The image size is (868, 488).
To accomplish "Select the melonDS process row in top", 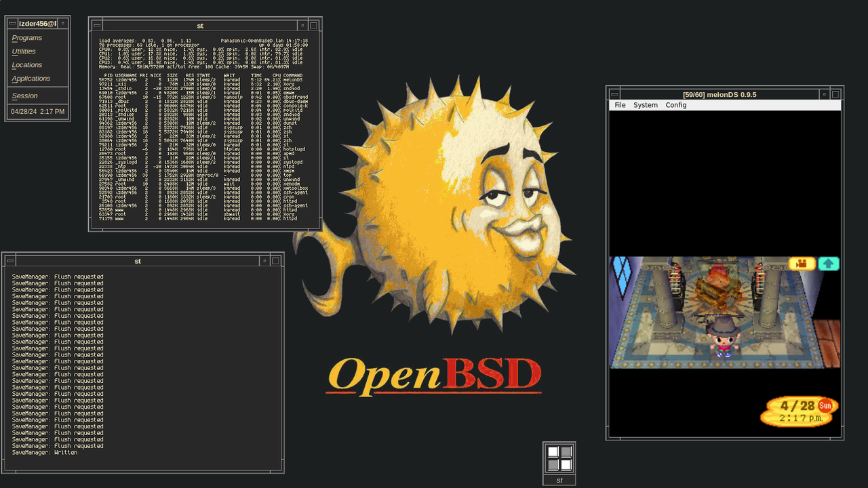I will point(203,80).
